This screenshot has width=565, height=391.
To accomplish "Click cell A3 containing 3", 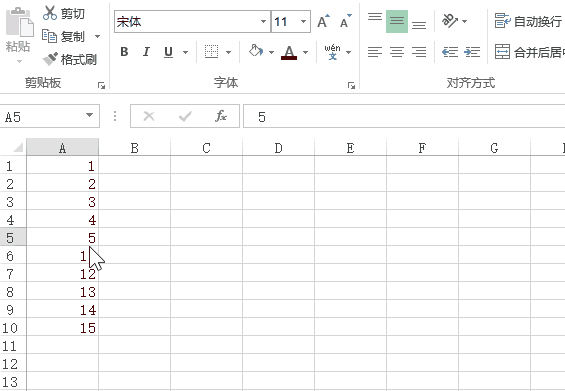I will (x=62, y=201).
